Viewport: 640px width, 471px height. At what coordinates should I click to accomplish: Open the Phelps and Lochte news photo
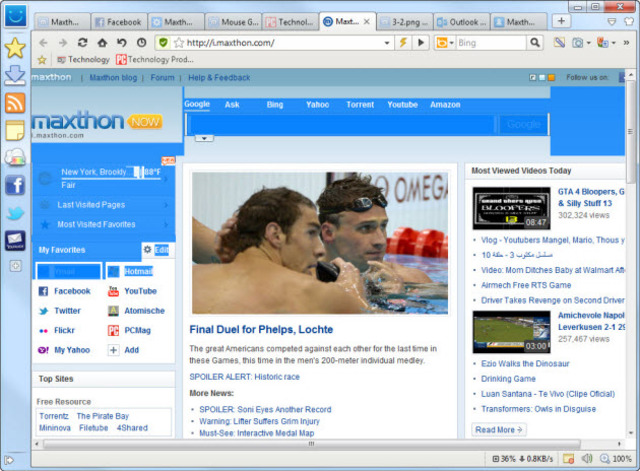320,243
